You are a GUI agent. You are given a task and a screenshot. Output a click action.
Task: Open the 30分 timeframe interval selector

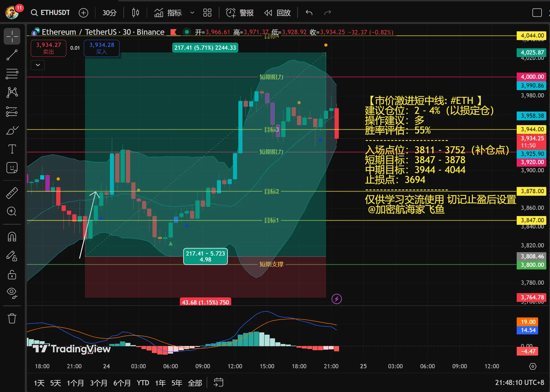click(109, 13)
